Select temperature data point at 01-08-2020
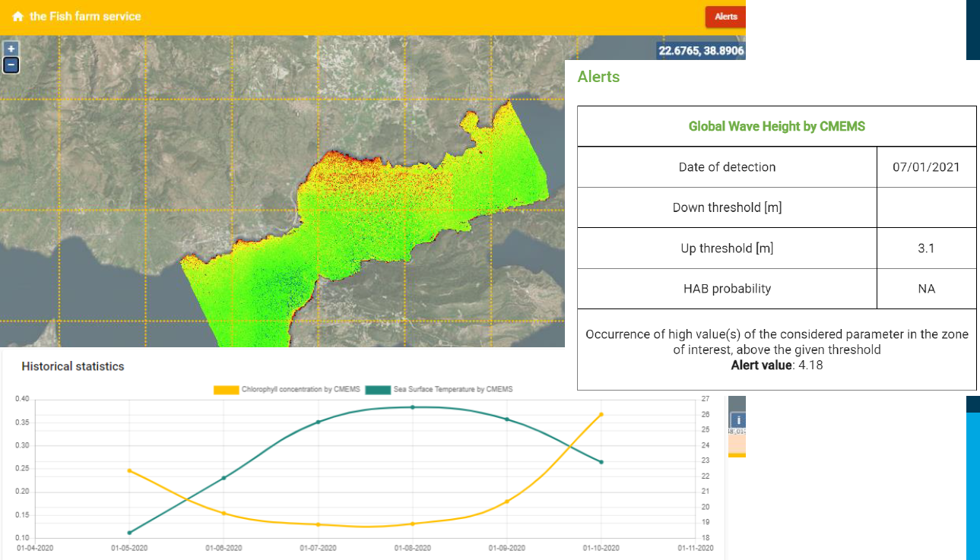 click(x=413, y=407)
